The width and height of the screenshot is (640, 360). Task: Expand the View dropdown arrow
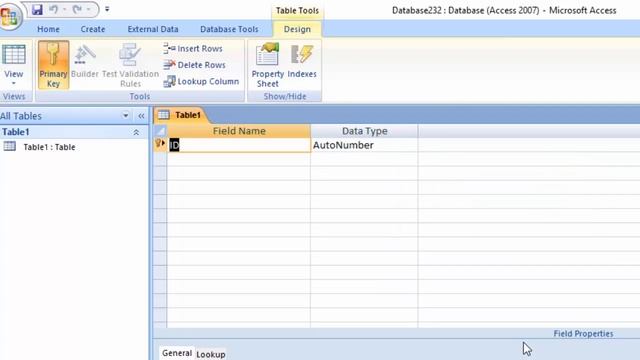[x=14, y=83]
